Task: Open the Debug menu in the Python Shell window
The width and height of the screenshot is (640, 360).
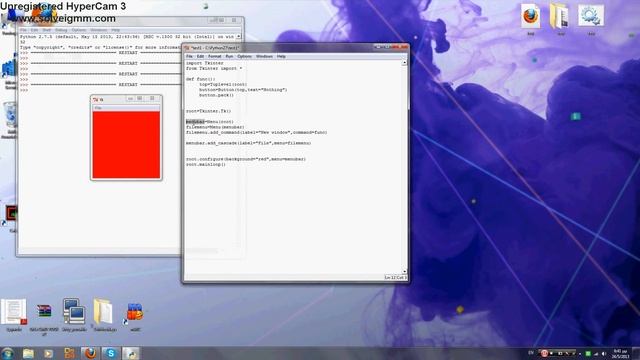Action: [61, 30]
